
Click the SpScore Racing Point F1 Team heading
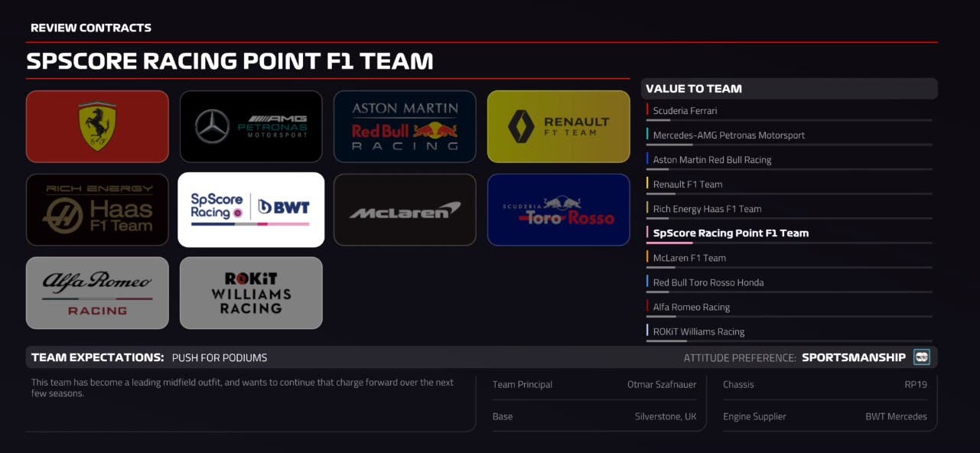click(230, 61)
